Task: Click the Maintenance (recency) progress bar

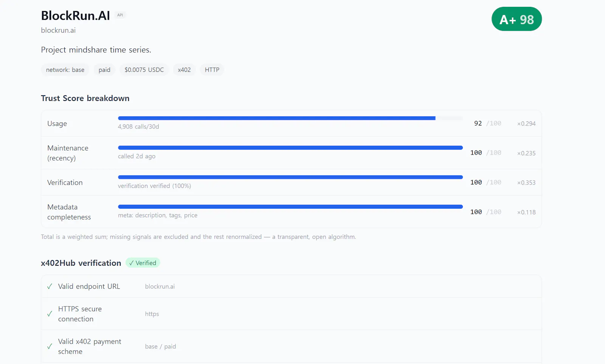Action: [290, 148]
